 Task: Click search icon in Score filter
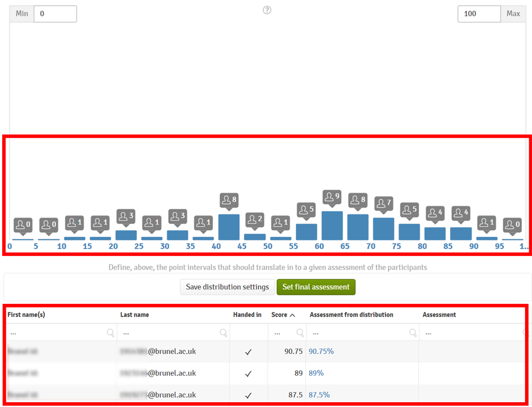point(300,333)
